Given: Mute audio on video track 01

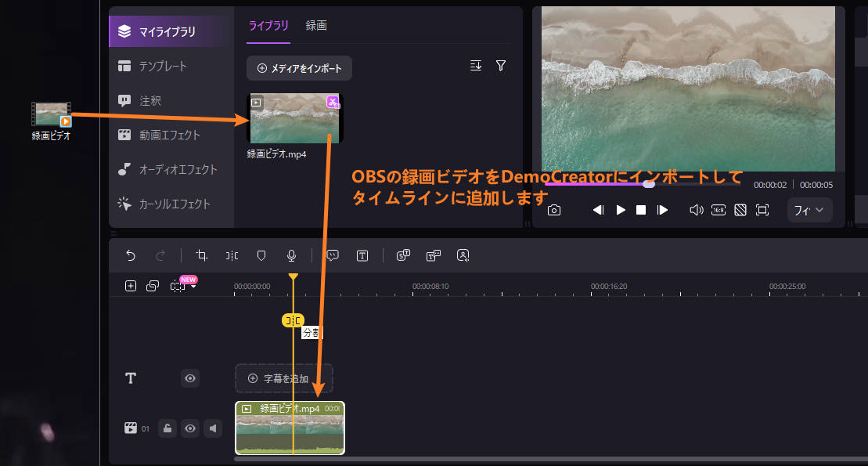Looking at the screenshot, I should click(213, 428).
